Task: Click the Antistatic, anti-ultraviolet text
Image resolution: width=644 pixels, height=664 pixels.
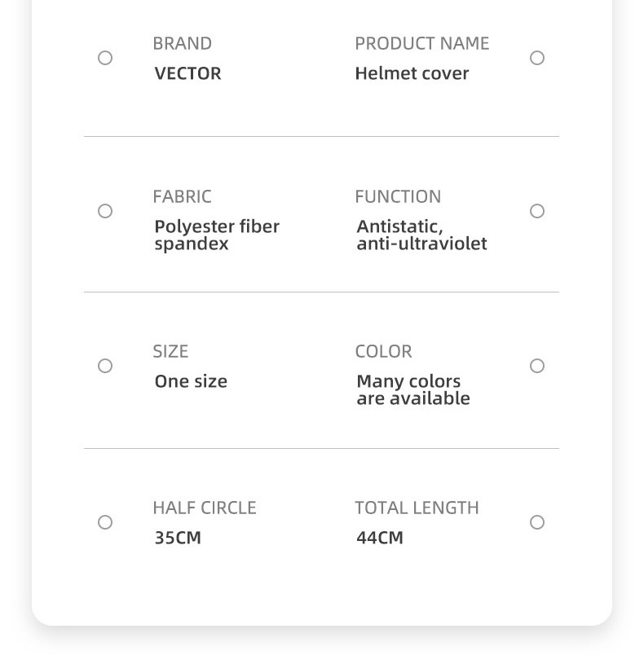Action: coord(421,235)
